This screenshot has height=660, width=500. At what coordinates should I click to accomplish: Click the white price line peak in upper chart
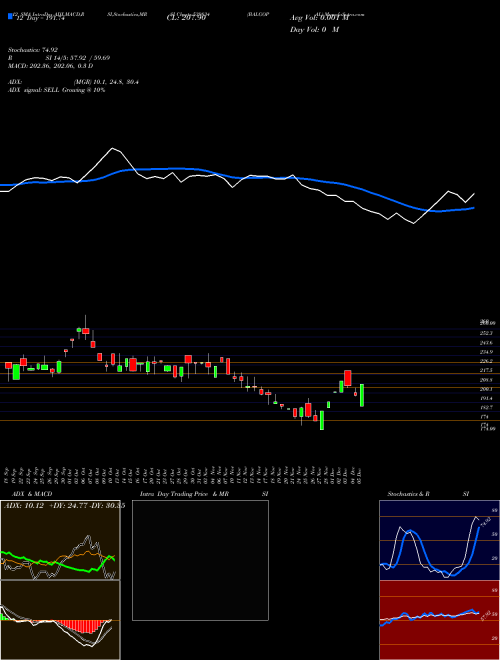(112, 149)
